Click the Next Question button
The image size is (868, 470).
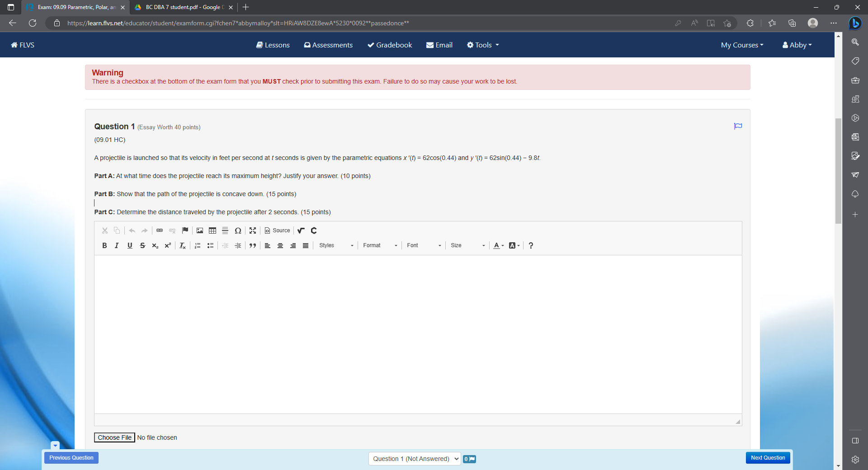tap(767, 458)
